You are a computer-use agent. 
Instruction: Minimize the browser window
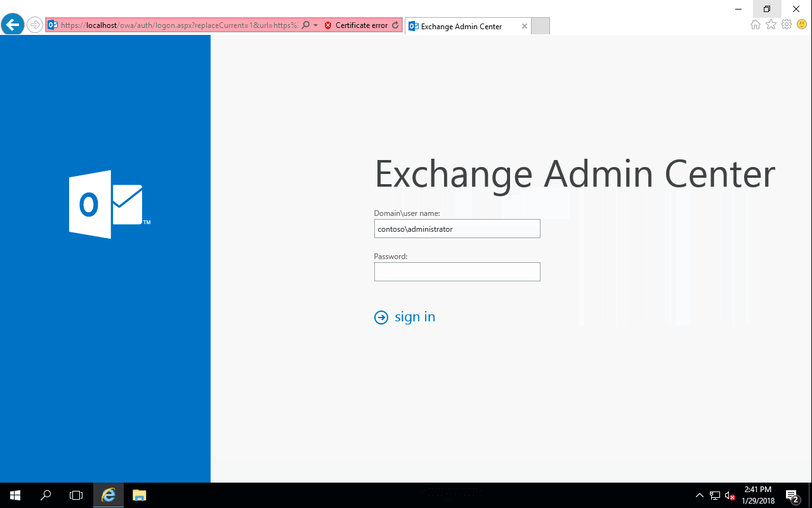pos(738,9)
